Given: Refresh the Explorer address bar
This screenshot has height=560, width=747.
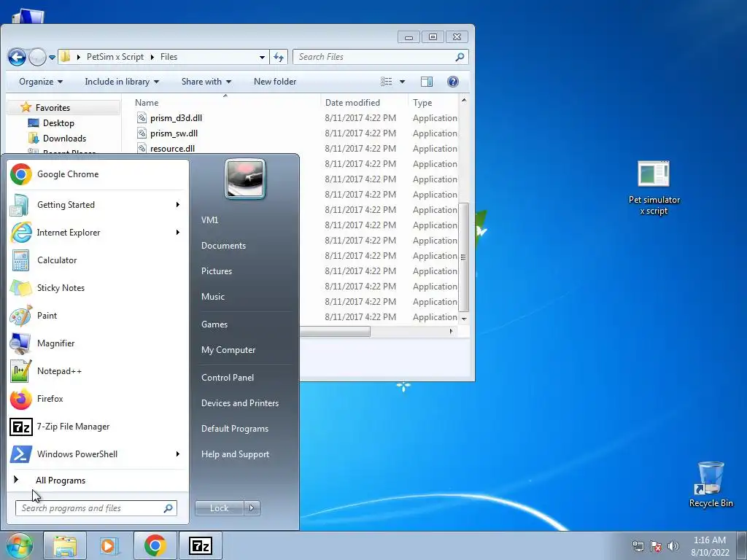Looking at the screenshot, I should pyautogui.click(x=279, y=57).
